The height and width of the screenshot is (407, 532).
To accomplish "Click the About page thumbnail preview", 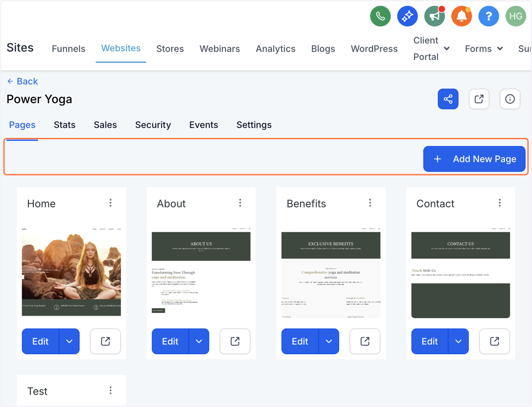I will [201, 272].
